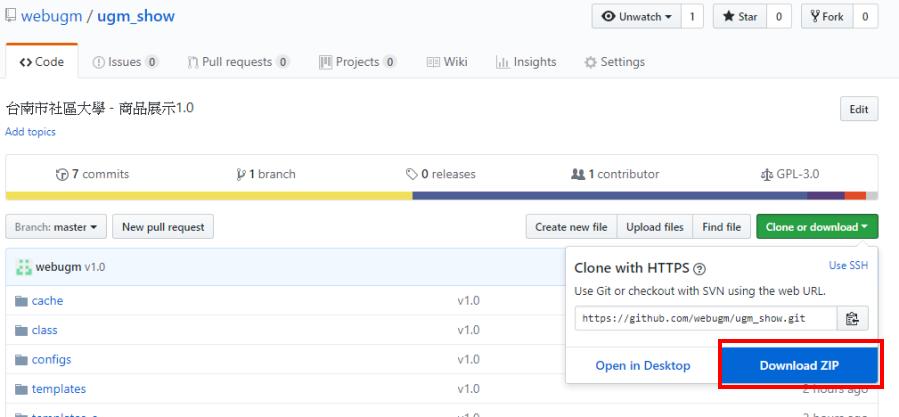Click the repository book icon

(x=10, y=15)
